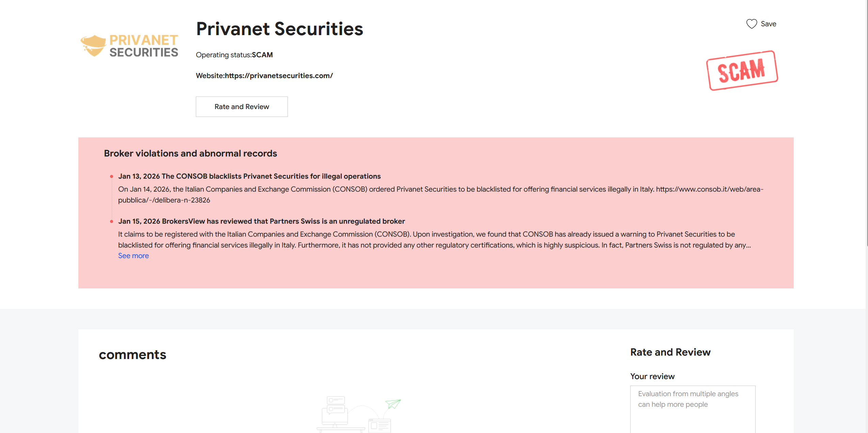Open the privanetsecurities.com website link
Viewport: 868px width, 433px height.
(279, 76)
